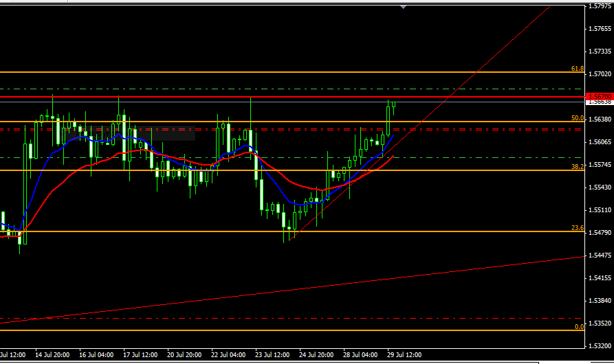
Task: Click the 14 Jul 20:00 time label
Action: point(52,355)
